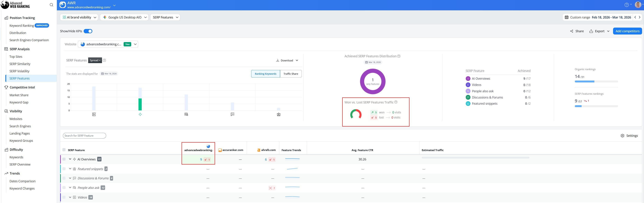This screenshot has width=644, height=203.
Task: Click Featured snippets icon under chart
Action: point(279,115)
